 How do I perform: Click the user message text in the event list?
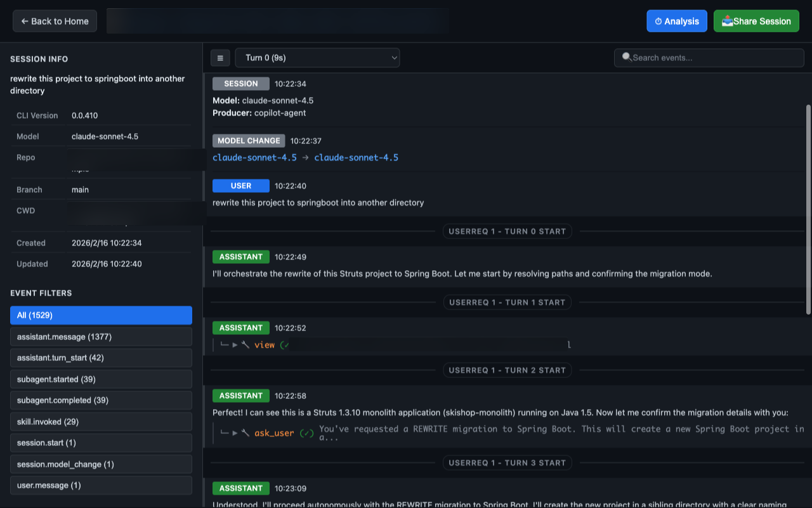click(318, 203)
